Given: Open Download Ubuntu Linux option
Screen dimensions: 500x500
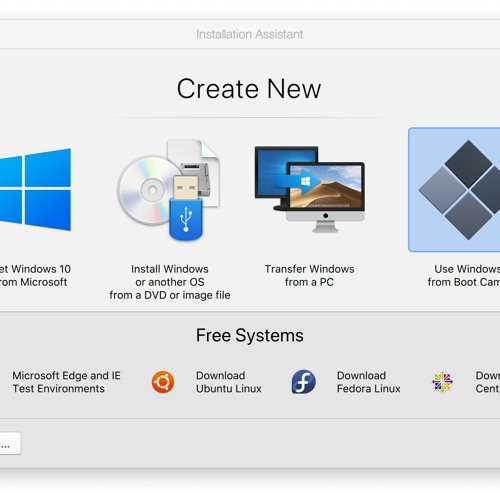Looking at the screenshot, I should pyautogui.click(x=229, y=382).
